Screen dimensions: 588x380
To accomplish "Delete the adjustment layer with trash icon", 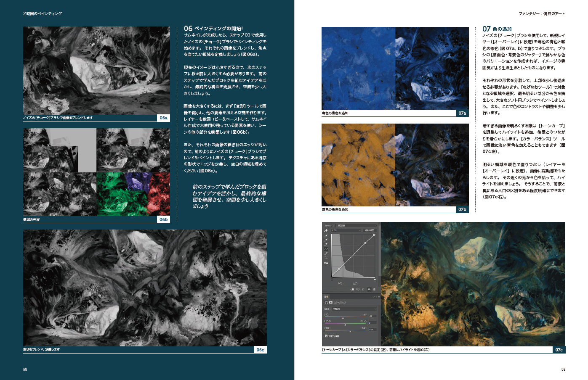I will click(x=375, y=289).
